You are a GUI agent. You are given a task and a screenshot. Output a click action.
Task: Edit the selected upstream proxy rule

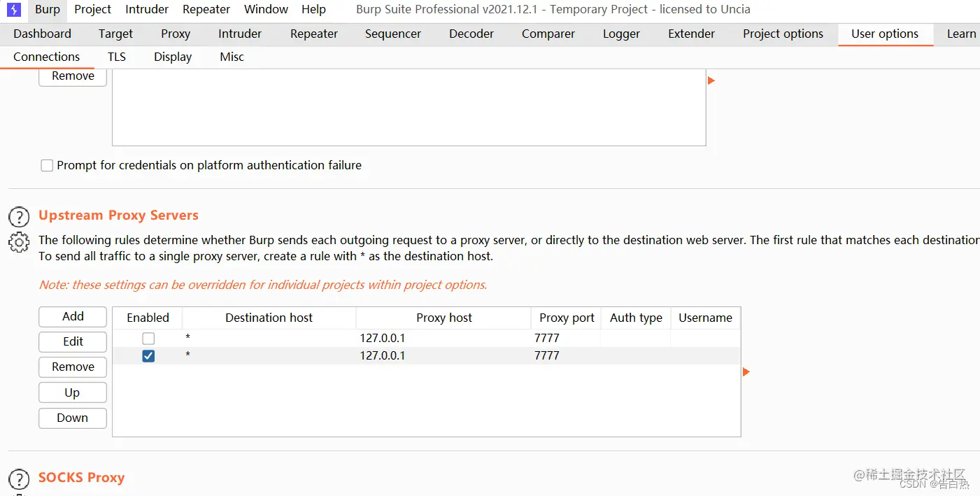coord(73,342)
